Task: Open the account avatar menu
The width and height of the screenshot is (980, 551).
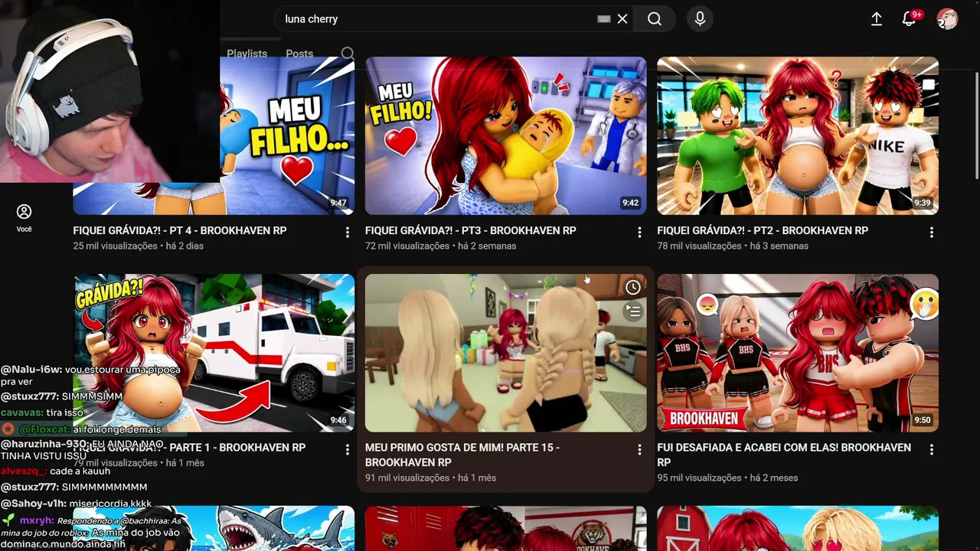Action: (x=947, y=19)
